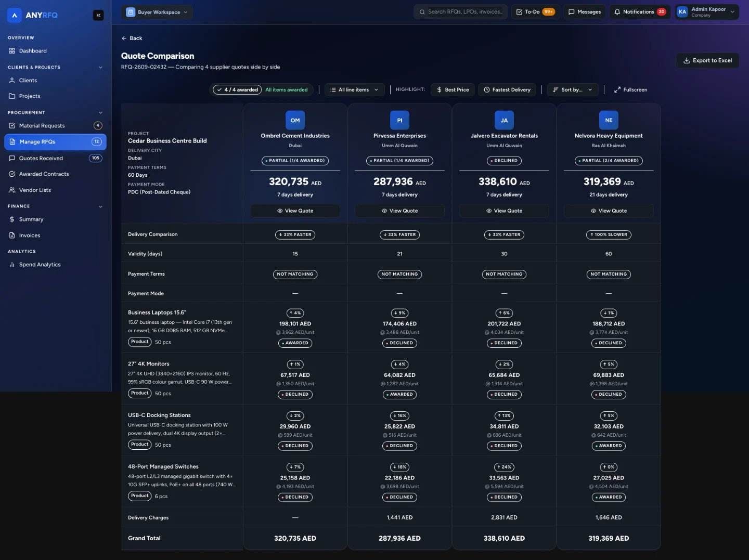
Task: Expand the Admin Kapoor account menu
Action: coord(707,12)
